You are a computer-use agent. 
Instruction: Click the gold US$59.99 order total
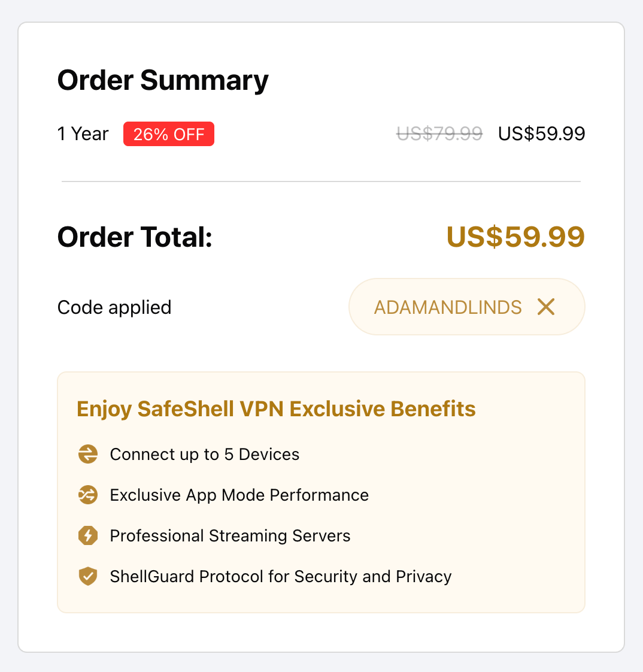515,237
